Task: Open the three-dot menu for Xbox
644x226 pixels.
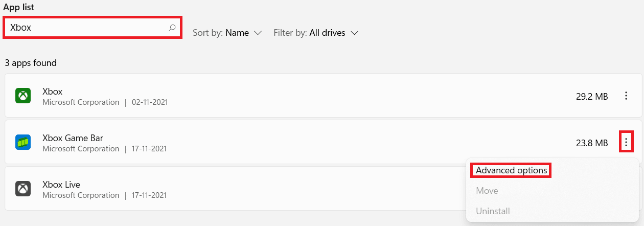Action: (x=626, y=96)
